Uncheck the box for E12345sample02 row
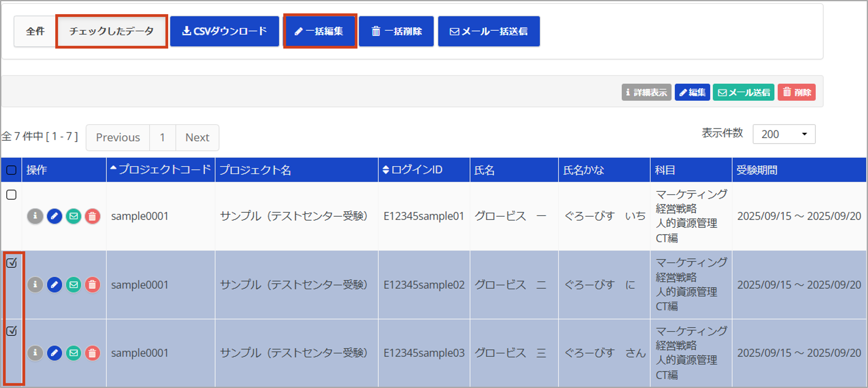868x388 pixels. [x=11, y=263]
